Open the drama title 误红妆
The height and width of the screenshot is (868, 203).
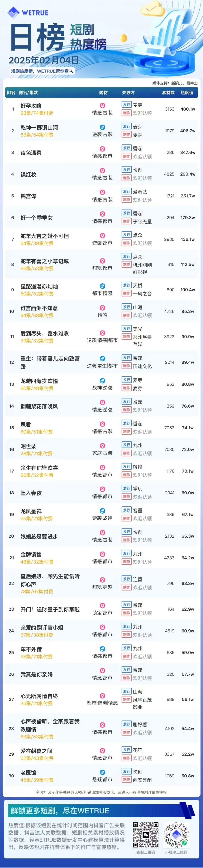point(28,174)
